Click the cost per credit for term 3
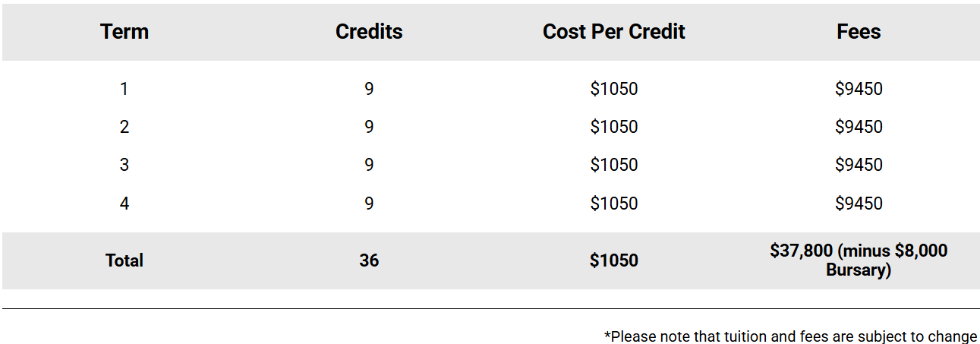Screen dimensions: 980x344 click(x=613, y=165)
